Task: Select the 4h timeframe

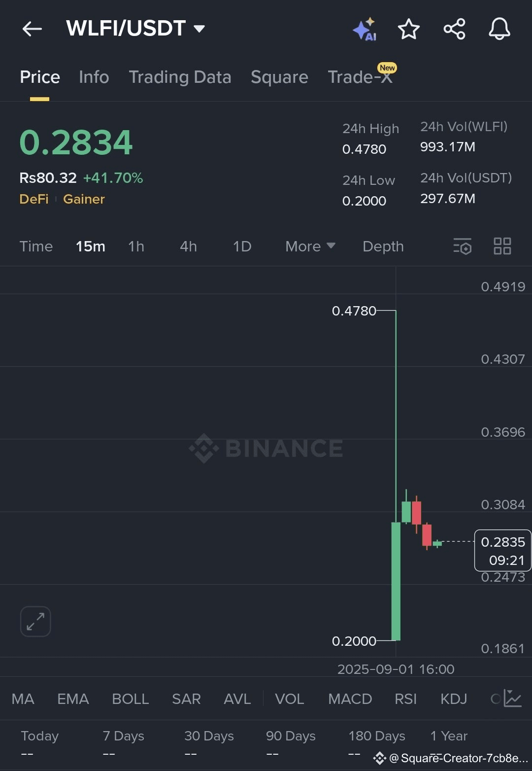Action: coord(188,246)
